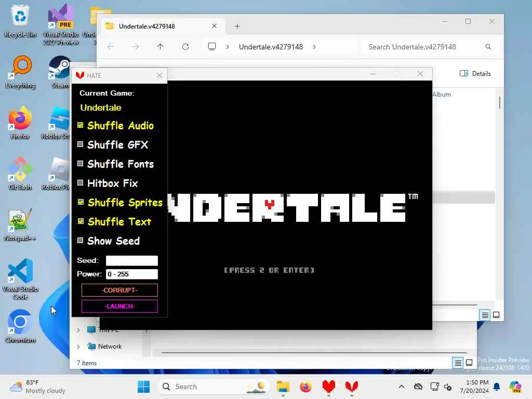Click the back Explorer horizontal scrollbar

pos(314,353)
